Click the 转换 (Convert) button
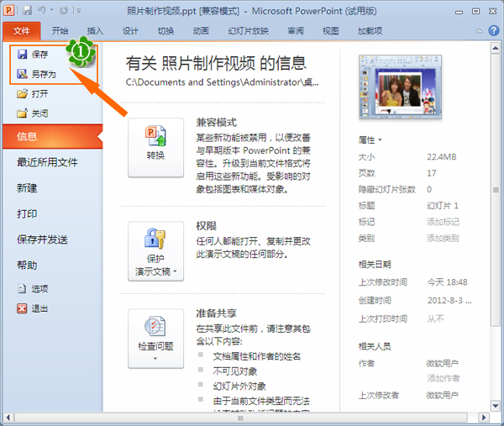Viewport: 504px width, 426px height. point(156,148)
